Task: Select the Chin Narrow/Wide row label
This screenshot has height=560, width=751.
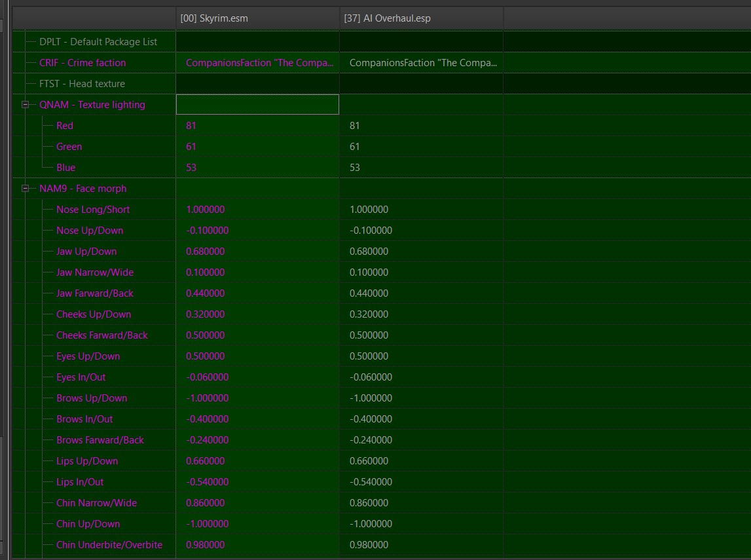Action: click(97, 503)
